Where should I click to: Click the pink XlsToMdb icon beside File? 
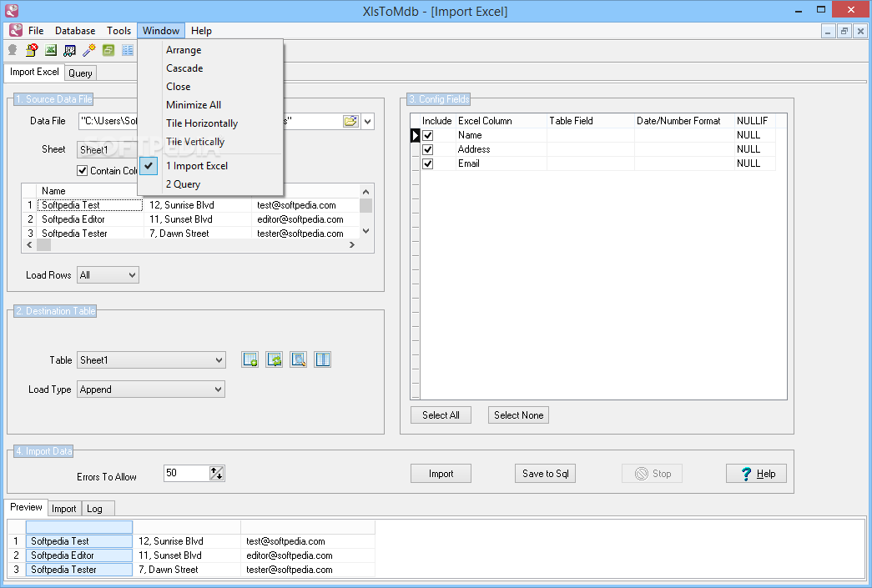tap(16, 31)
